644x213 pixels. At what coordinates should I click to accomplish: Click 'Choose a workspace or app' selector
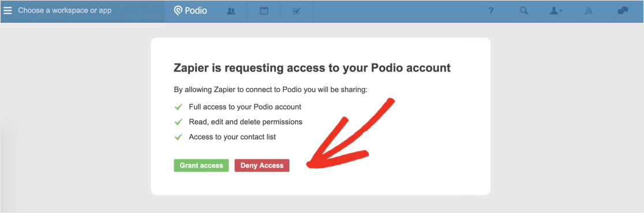(65, 11)
